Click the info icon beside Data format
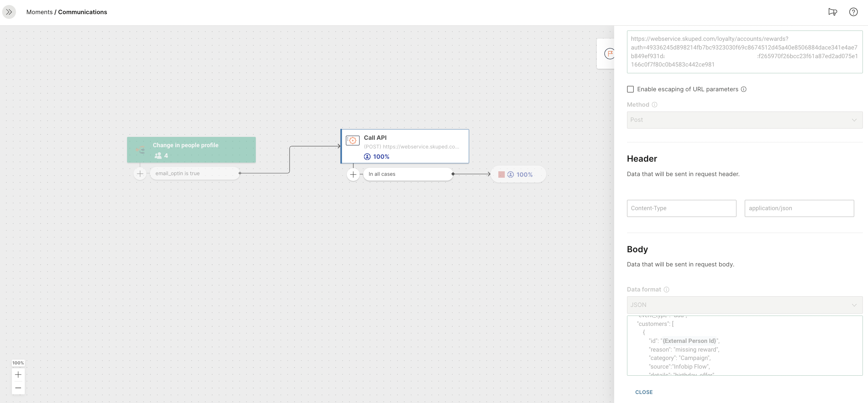This screenshot has width=868, height=403. 666,290
